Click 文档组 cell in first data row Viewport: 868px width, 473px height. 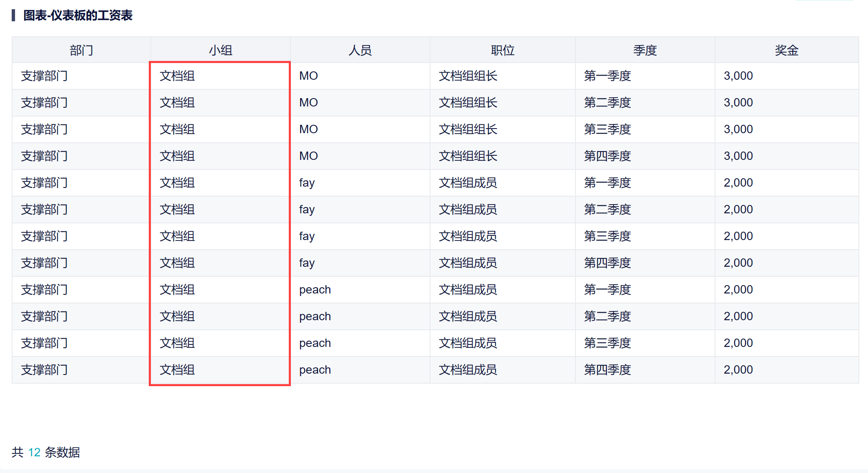click(177, 76)
